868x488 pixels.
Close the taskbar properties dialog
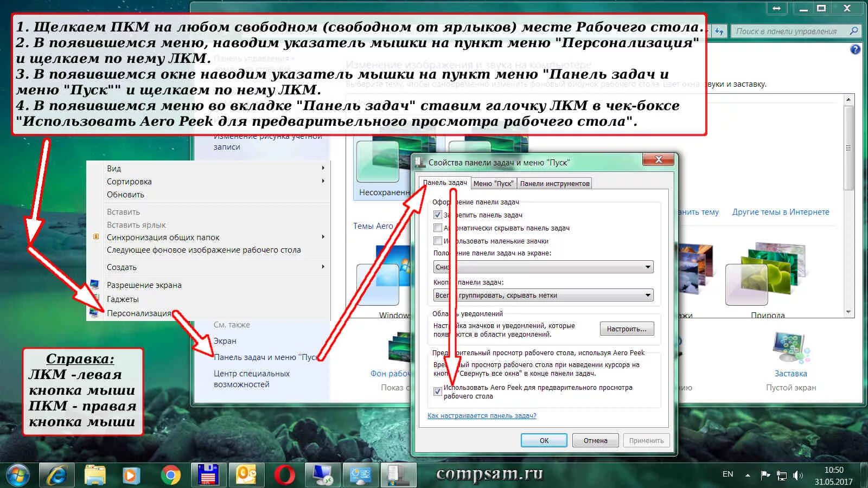point(658,159)
